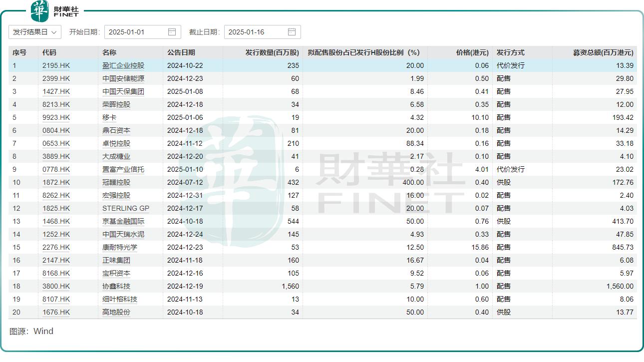Click the company name 京基金融国际
This screenshot has width=644, height=362.
[x=123, y=221]
